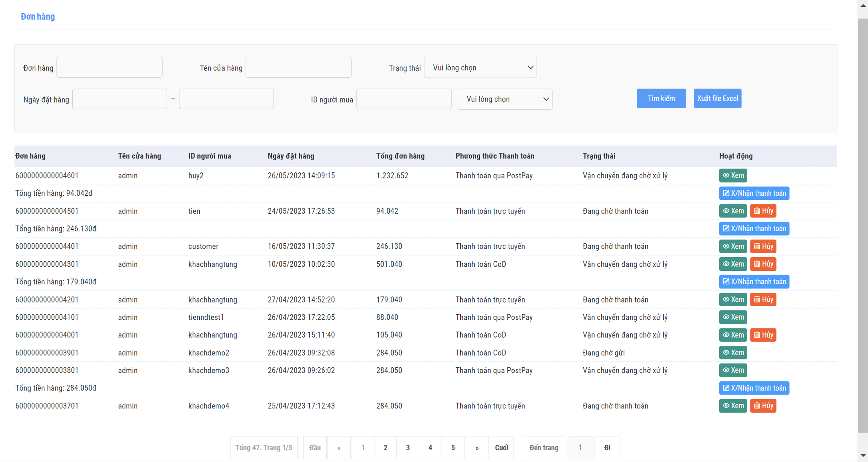Cancel order 6000000000004501 using Hủy

(763, 211)
